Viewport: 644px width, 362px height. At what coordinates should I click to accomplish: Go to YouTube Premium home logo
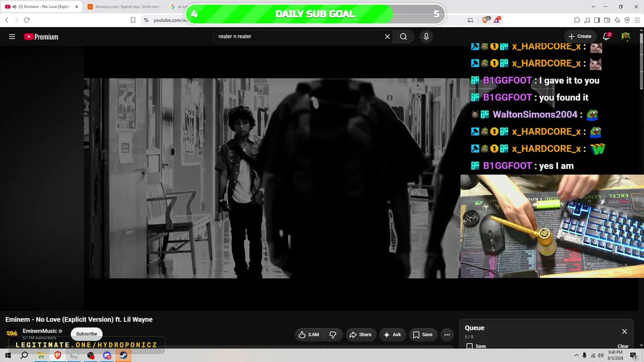click(41, 37)
